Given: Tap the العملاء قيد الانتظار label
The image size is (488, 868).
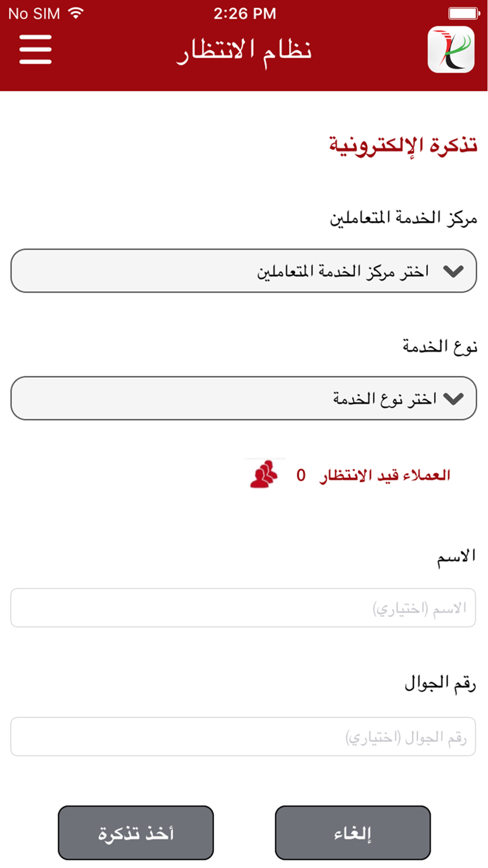Looking at the screenshot, I should [385, 475].
